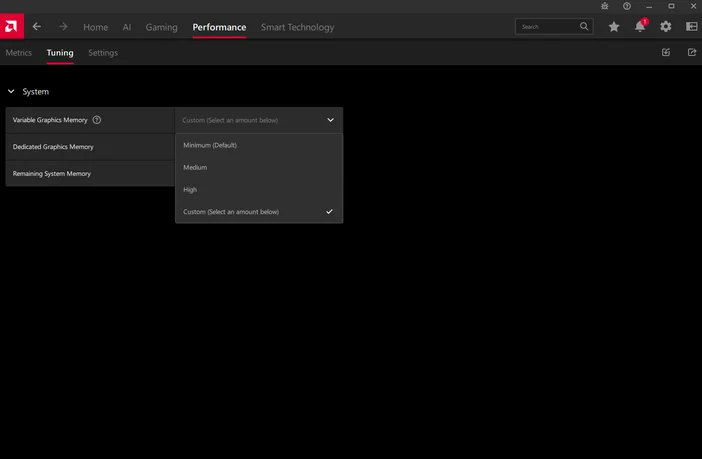Click the sidebar layout panel icon
Image resolution: width=702 pixels, height=459 pixels.
691,27
